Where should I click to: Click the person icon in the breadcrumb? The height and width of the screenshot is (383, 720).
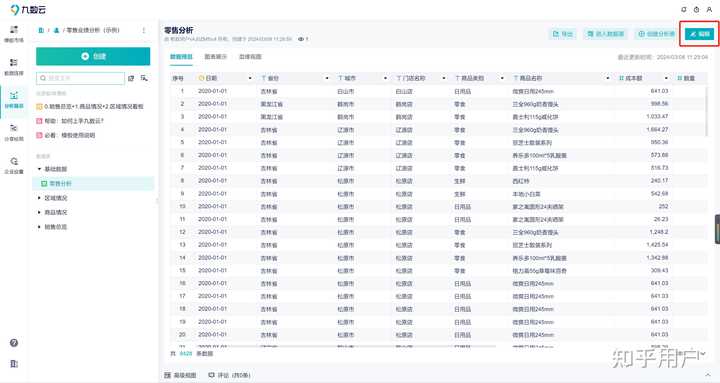(x=56, y=30)
